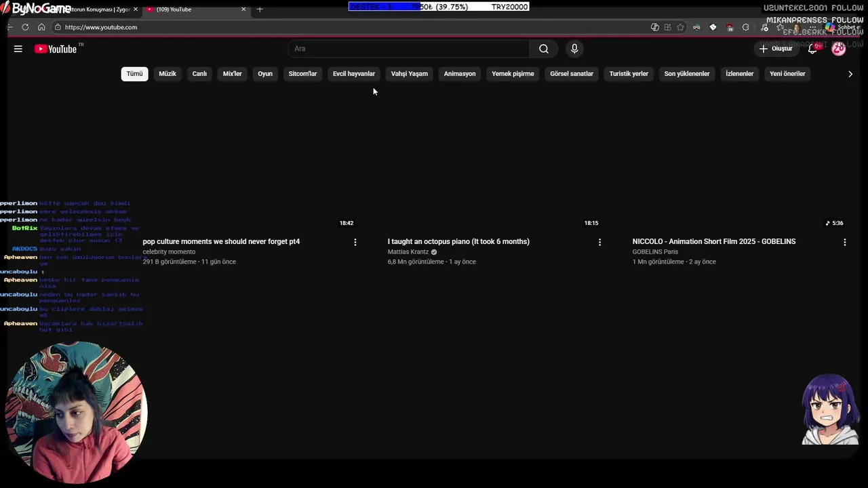Close the (109) YouTube tab
The image size is (868, 488).
tap(243, 9)
